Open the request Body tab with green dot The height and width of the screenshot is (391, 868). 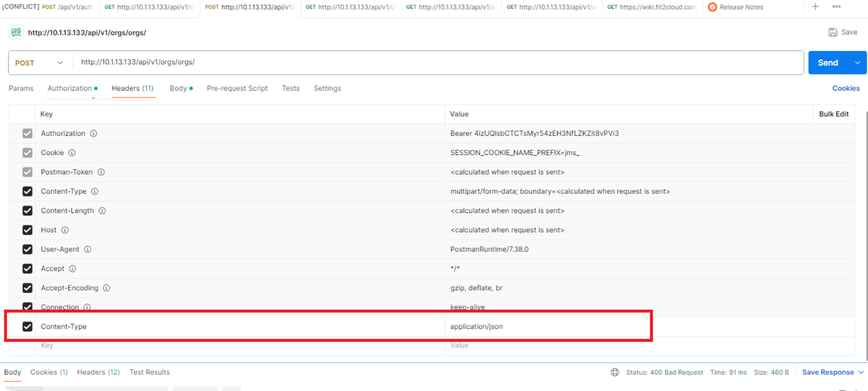(x=181, y=89)
